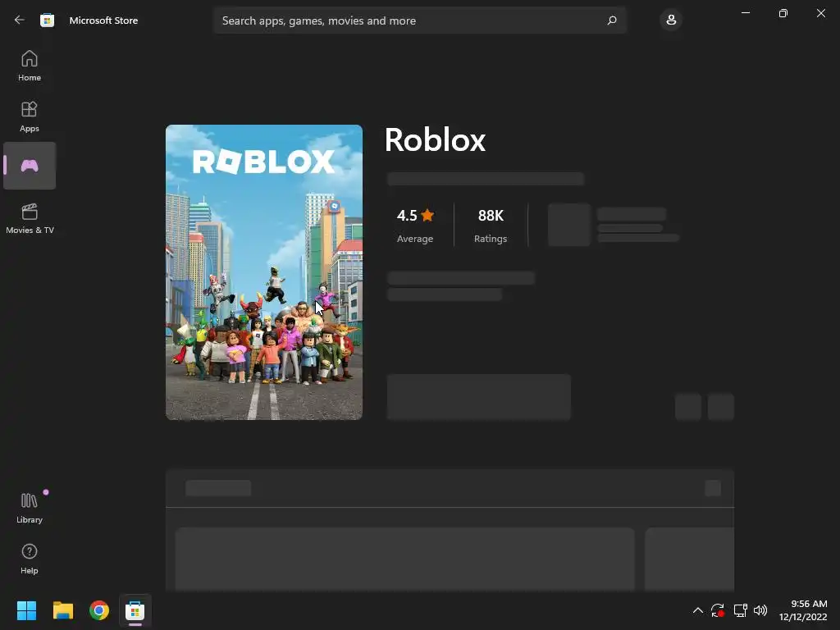
Task: Minimize the Microsoft Store window
Action: point(745,13)
